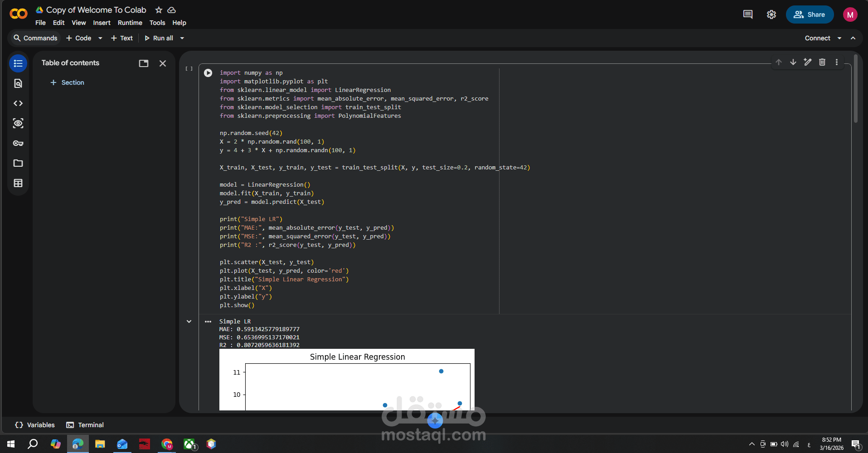The image size is (868, 453).
Task: Open Data table icon in sidebar
Action: (18, 183)
